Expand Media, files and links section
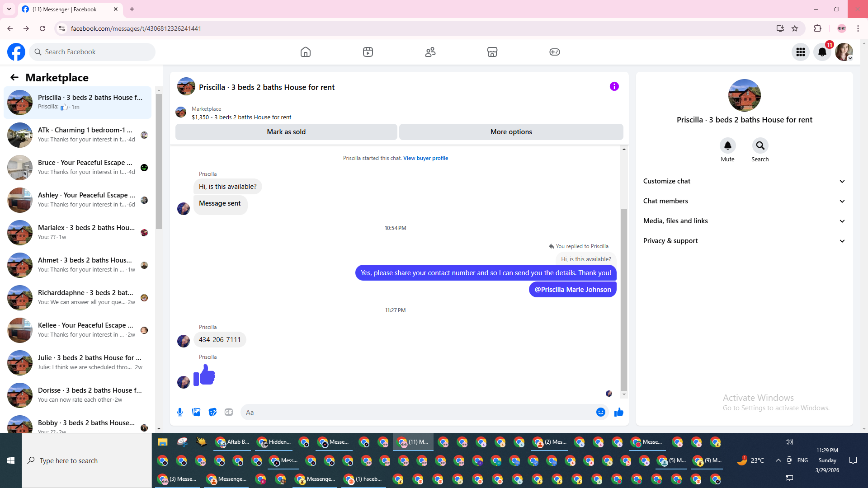Image resolution: width=868 pixels, height=488 pixels. coord(744,221)
